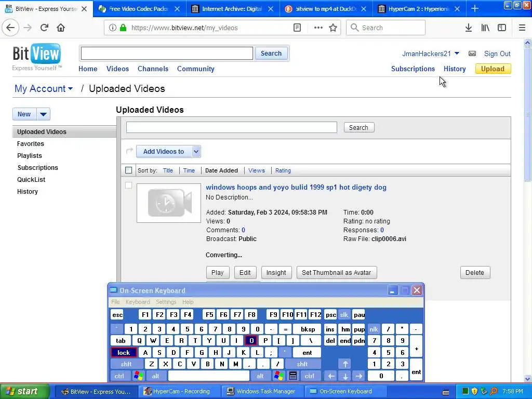
Task: Show downloads with the download arrow icon
Action: [x=469, y=28]
